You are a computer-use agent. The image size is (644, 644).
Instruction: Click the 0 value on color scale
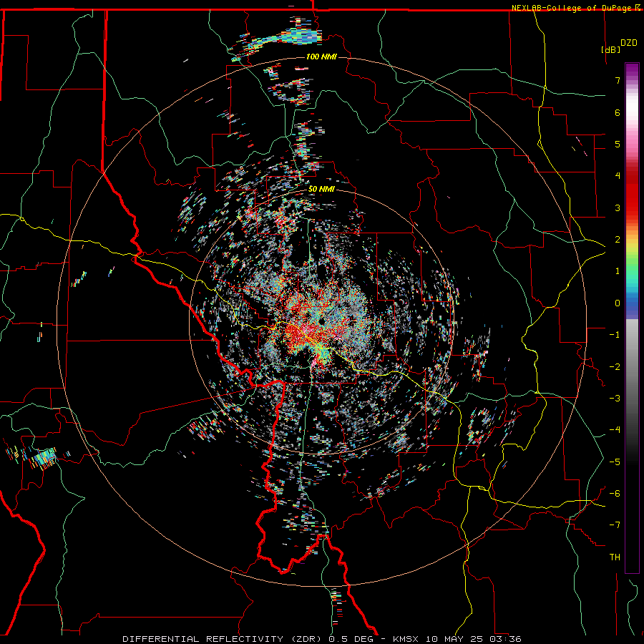[x=618, y=303]
